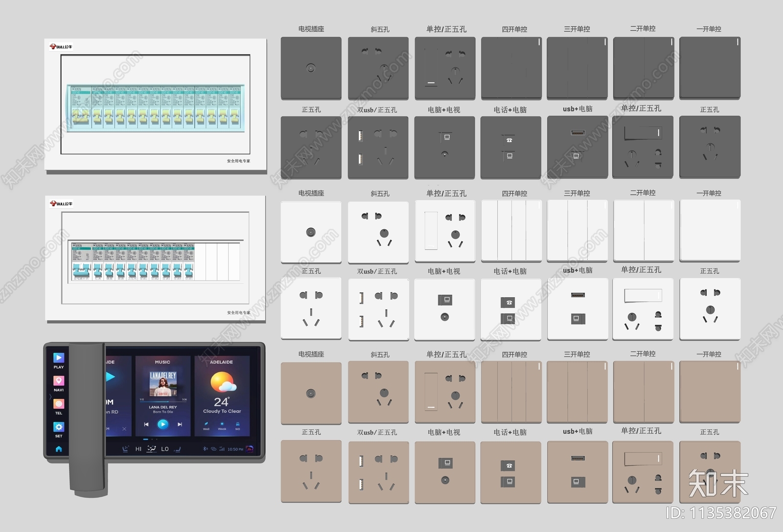Click the 10:50 PM clock
The image size is (783, 532).
235,449
